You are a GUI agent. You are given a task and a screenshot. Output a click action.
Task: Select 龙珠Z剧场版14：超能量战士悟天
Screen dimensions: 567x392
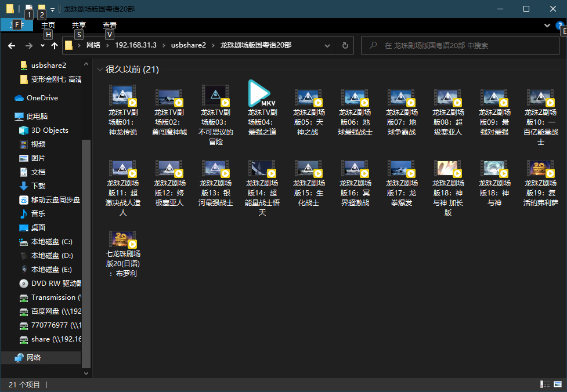tap(262, 188)
